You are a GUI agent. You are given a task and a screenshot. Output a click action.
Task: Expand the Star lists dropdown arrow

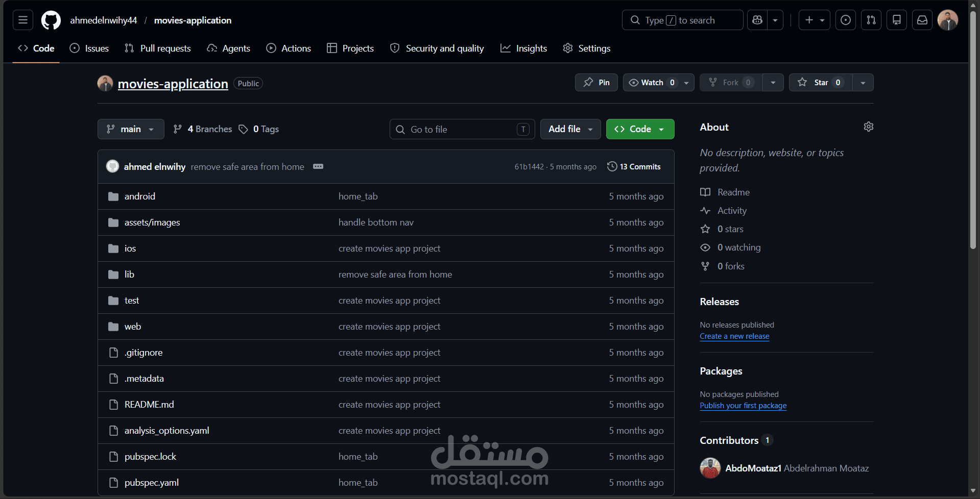[863, 83]
